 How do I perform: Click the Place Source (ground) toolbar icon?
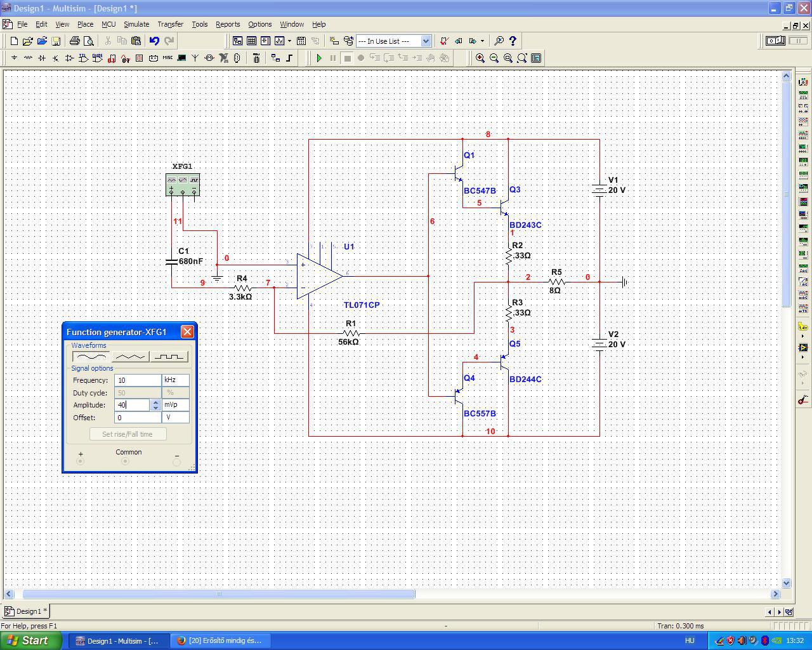14,58
